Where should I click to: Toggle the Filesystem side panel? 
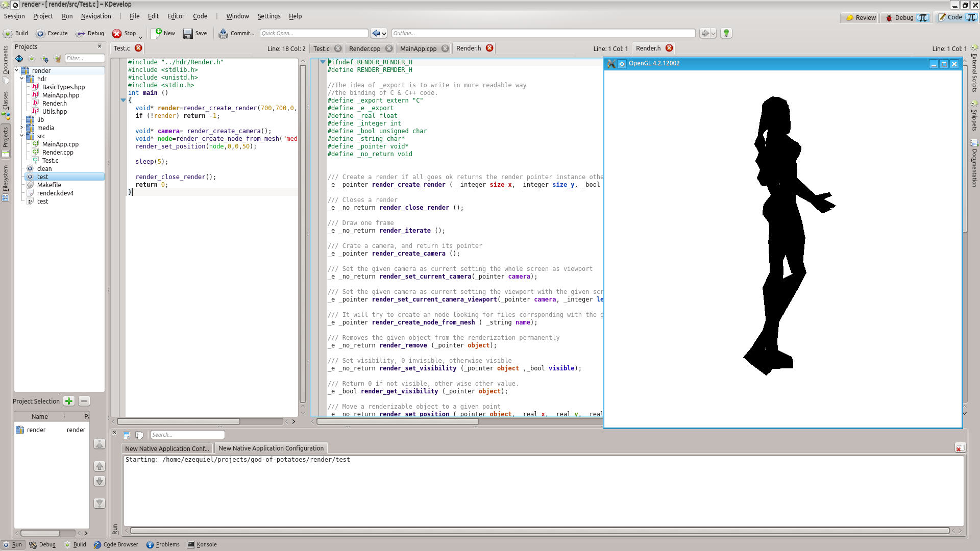6,182
